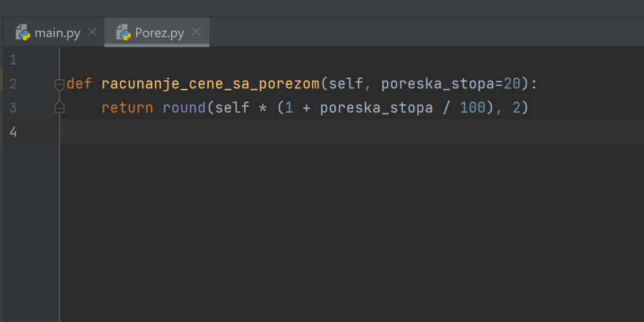Viewport: 644px width, 322px height.
Task: Click the def keyword
Action: point(79,84)
